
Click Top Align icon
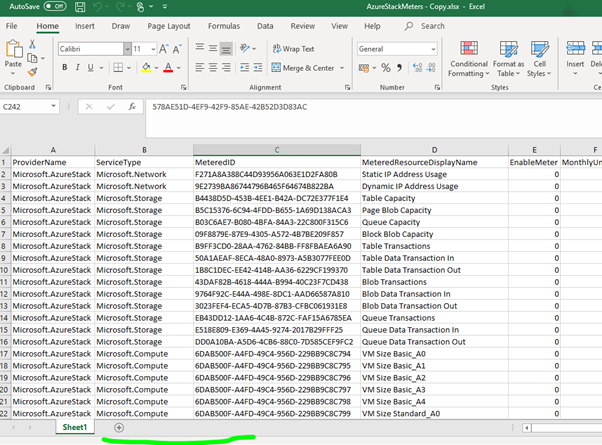click(x=200, y=48)
